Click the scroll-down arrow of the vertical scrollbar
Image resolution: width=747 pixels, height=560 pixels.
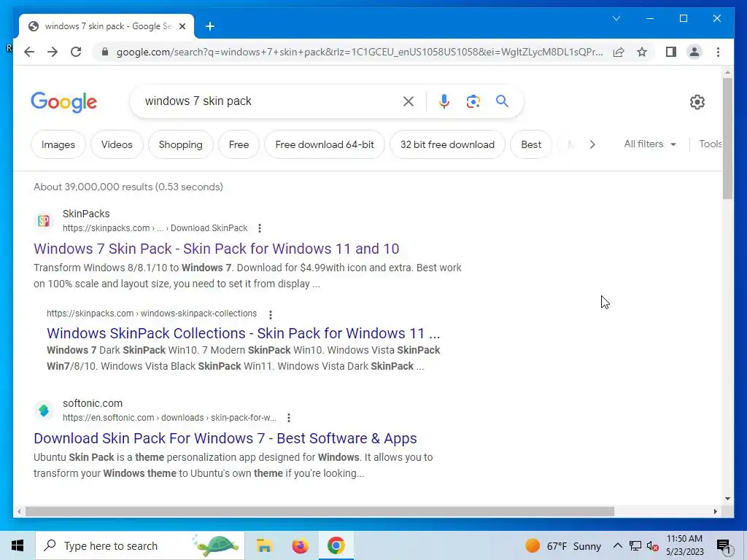click(727, 499)
